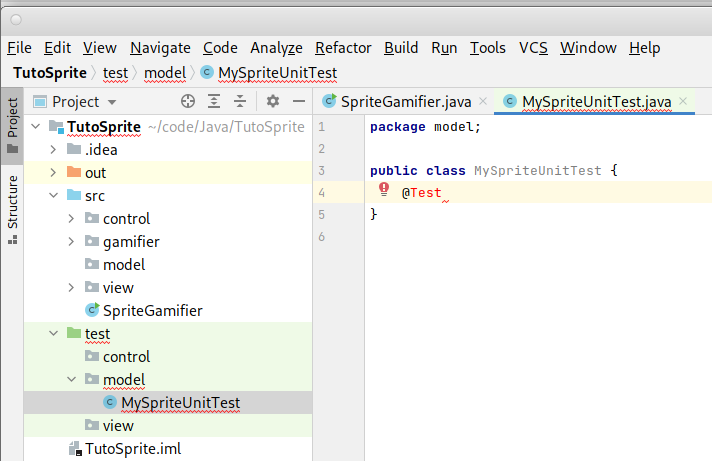Click the Collapse All icon in Project panel
The width and height of the screenshot is (712, 461).
239,101
